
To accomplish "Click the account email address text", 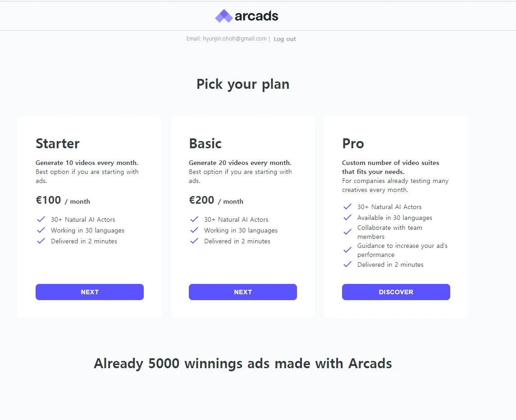I will pos(235,38).
